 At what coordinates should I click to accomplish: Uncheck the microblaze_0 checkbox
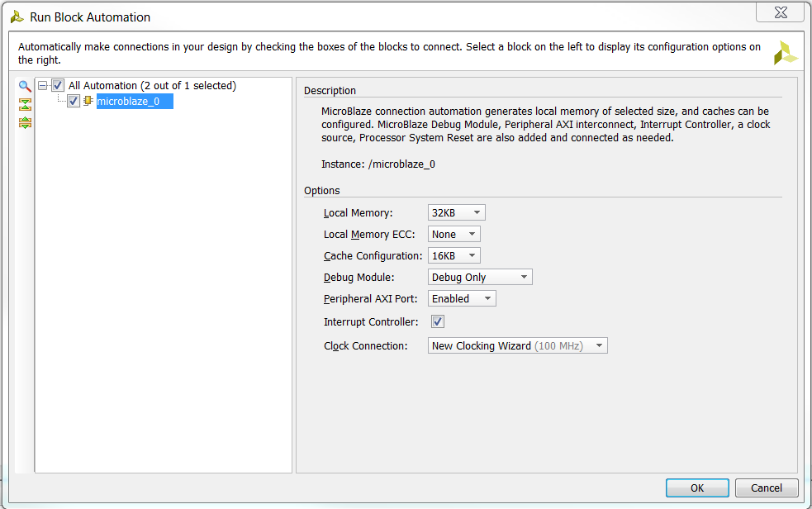click(74, 101)
